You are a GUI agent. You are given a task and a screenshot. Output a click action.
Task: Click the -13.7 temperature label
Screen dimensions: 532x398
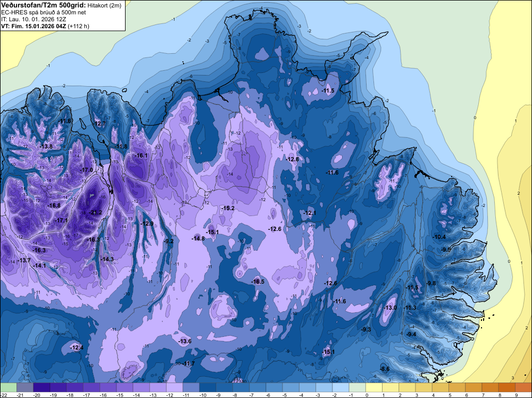[x=24, y=260]
